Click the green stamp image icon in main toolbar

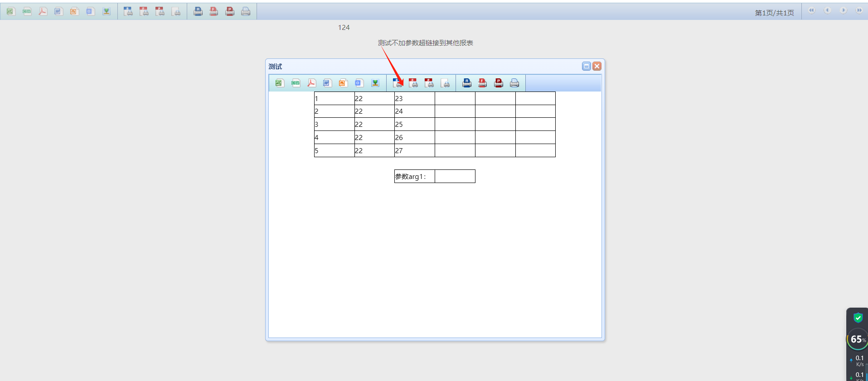(x=107, y=11)
